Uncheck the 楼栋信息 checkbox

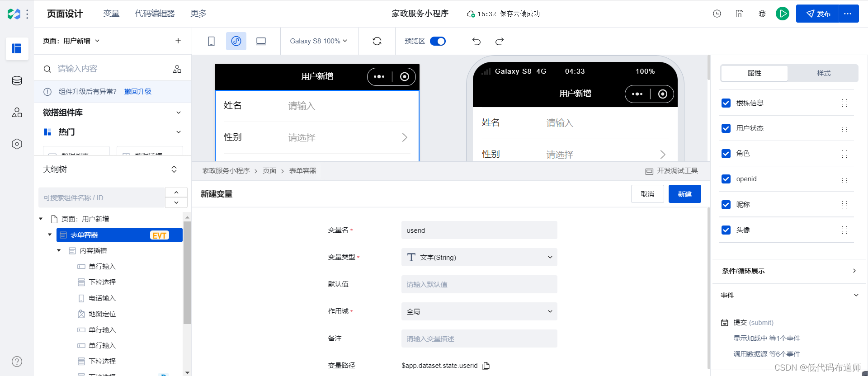[x=726, y=103]
